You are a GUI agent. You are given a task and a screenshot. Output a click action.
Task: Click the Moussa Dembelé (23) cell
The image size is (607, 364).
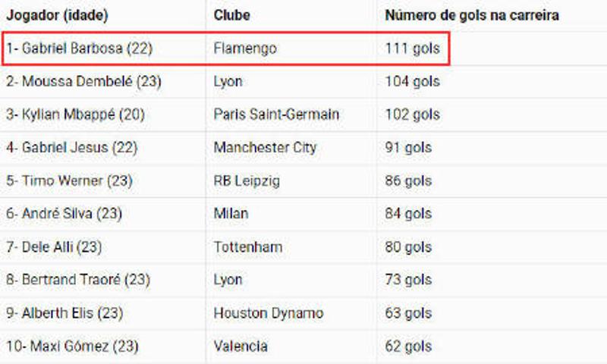pyautogui.click(x=83, y=82)
